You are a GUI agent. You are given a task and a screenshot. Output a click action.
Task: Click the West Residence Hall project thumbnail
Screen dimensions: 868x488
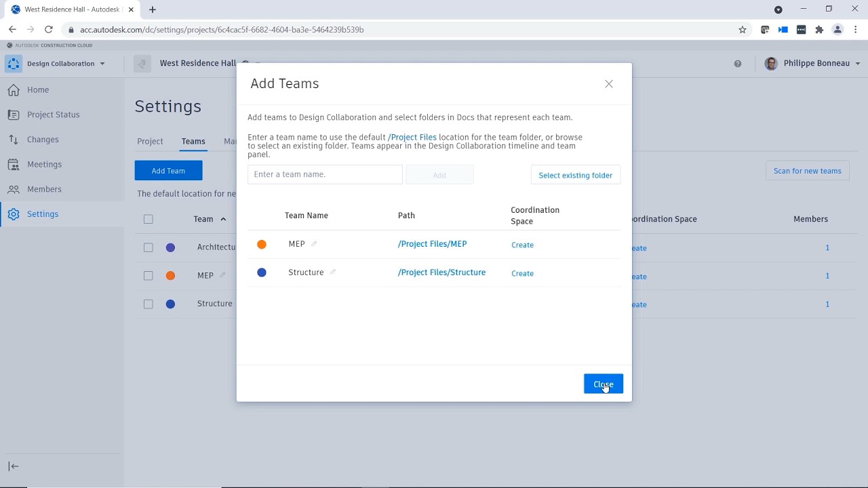(142, 64)
